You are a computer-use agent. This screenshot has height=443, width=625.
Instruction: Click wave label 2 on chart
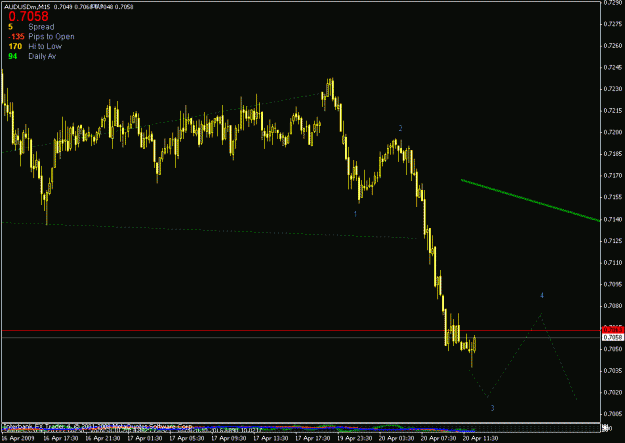[400, 128]
